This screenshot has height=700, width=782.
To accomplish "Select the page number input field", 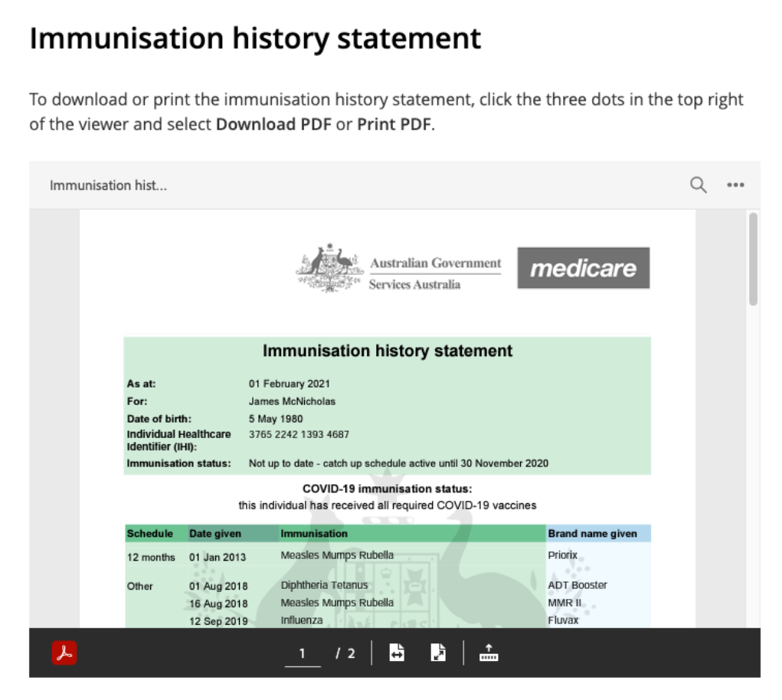I will (302, 653).
